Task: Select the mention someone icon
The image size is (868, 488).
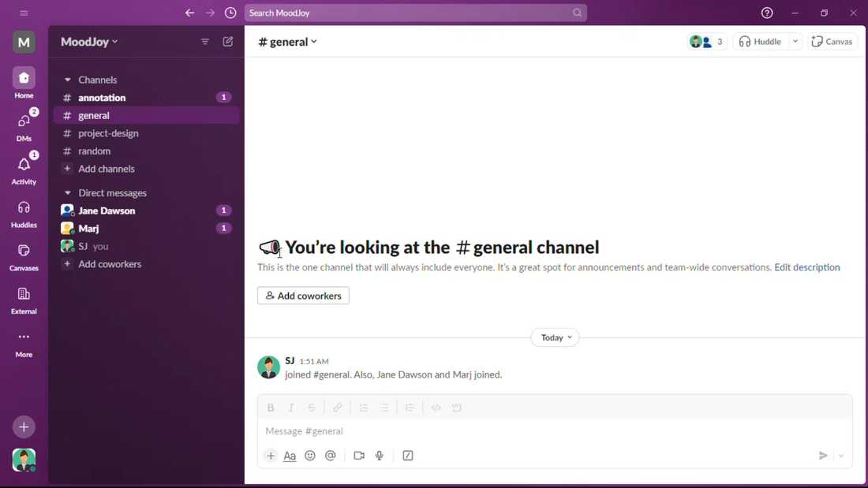Action: coord(331,455)
